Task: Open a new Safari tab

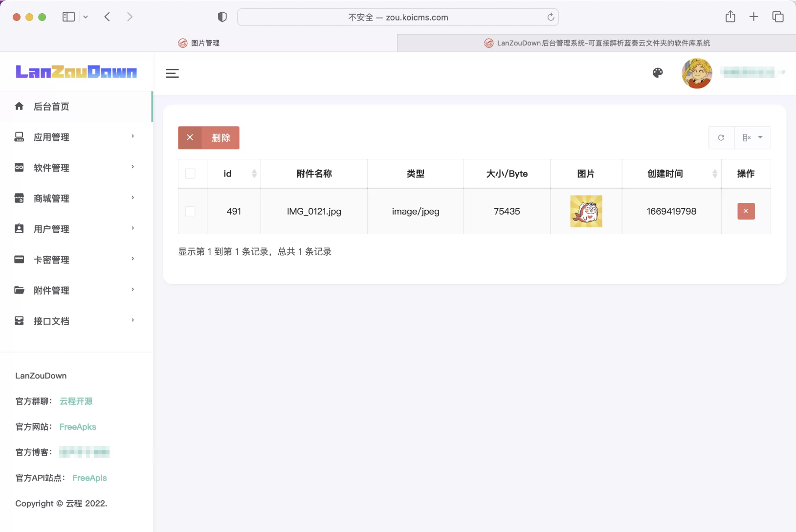Action: pyautogui.click(x=753, y=17)
